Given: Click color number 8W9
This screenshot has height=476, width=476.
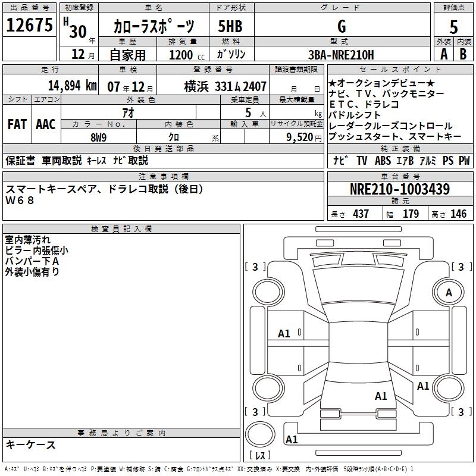Looking at the screenshot, I should [99, 137].
